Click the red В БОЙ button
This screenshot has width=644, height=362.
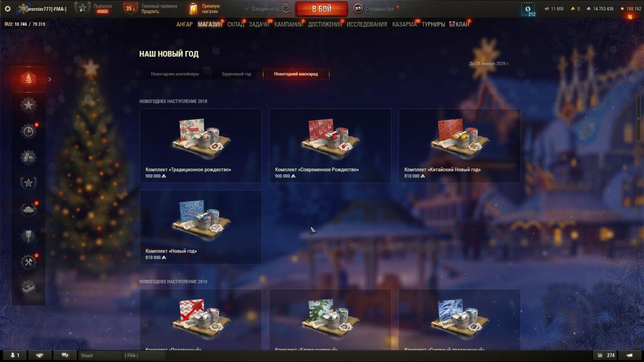[x=321, y=9]
